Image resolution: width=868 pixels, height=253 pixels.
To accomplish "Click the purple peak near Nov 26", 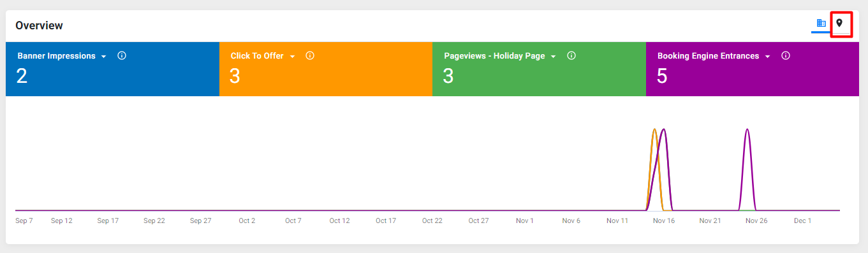I will (x=747, y=130).
